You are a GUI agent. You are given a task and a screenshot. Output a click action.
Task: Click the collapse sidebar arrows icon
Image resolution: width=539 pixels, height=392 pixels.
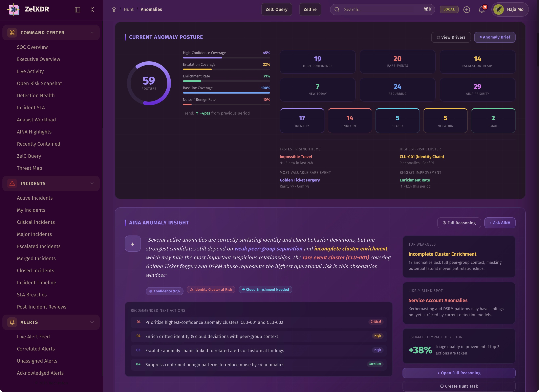[92, 9]
